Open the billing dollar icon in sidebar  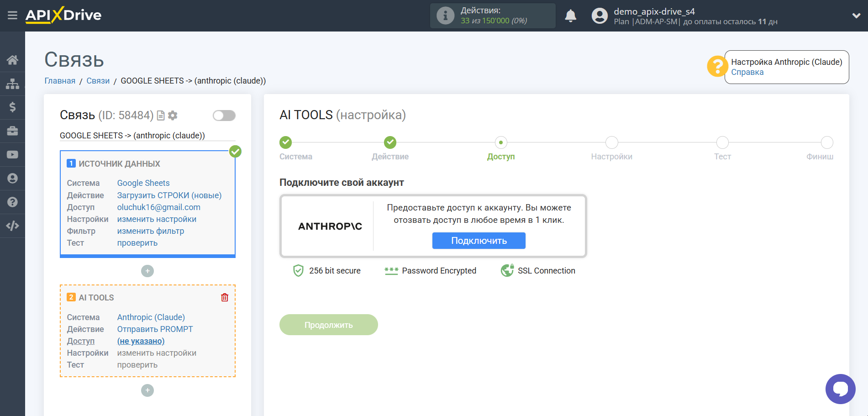12,107
